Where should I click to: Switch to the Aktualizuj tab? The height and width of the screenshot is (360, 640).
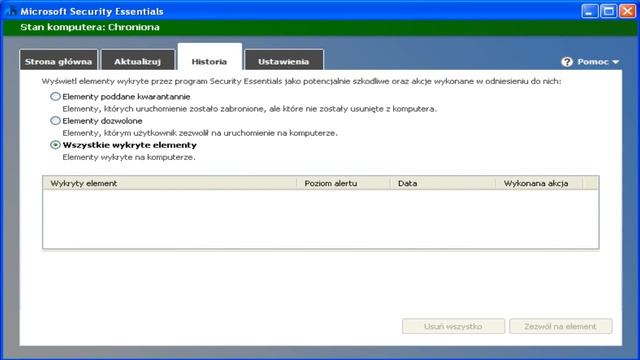[x=138, y=60]
